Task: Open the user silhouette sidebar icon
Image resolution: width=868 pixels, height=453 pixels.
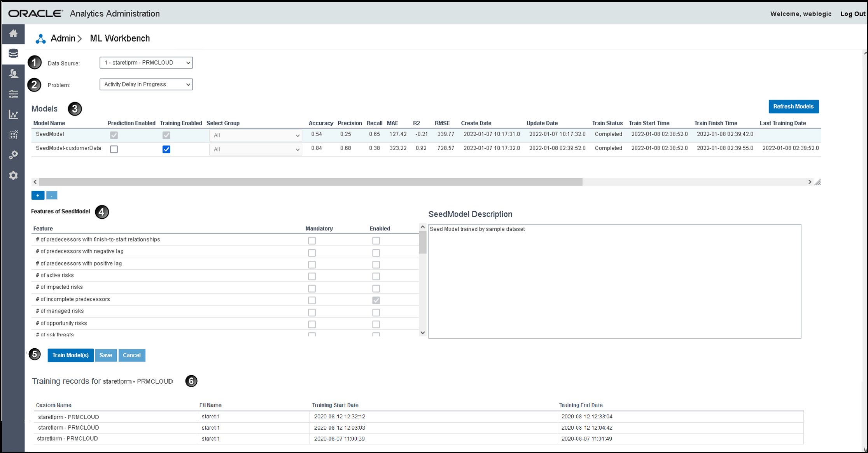Action: [13, 74]
